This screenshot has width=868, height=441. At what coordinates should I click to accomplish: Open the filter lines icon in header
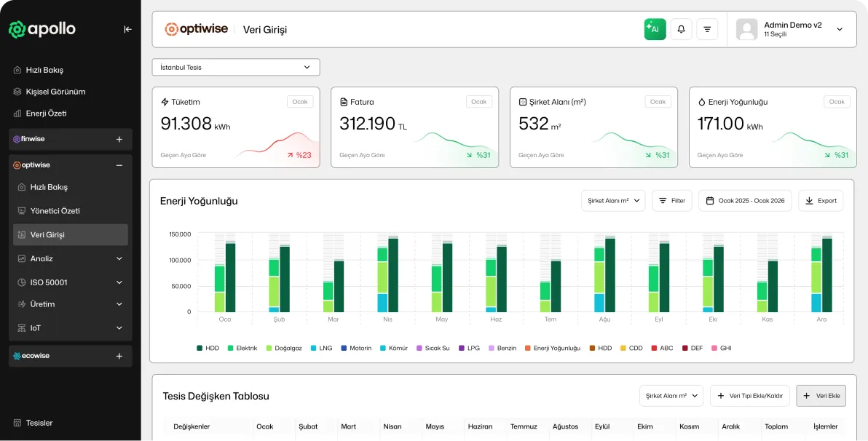707,29
